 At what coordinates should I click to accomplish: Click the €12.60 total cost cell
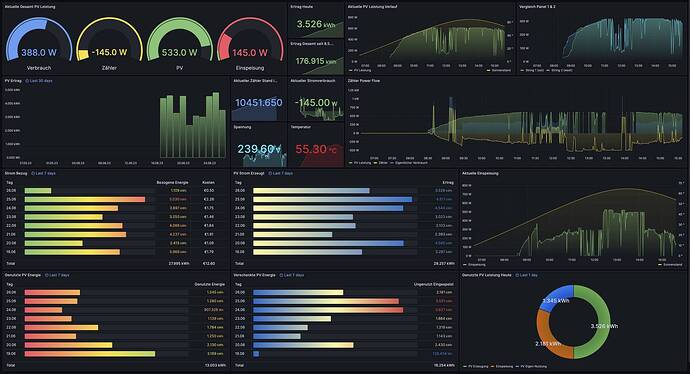(208, 263)
